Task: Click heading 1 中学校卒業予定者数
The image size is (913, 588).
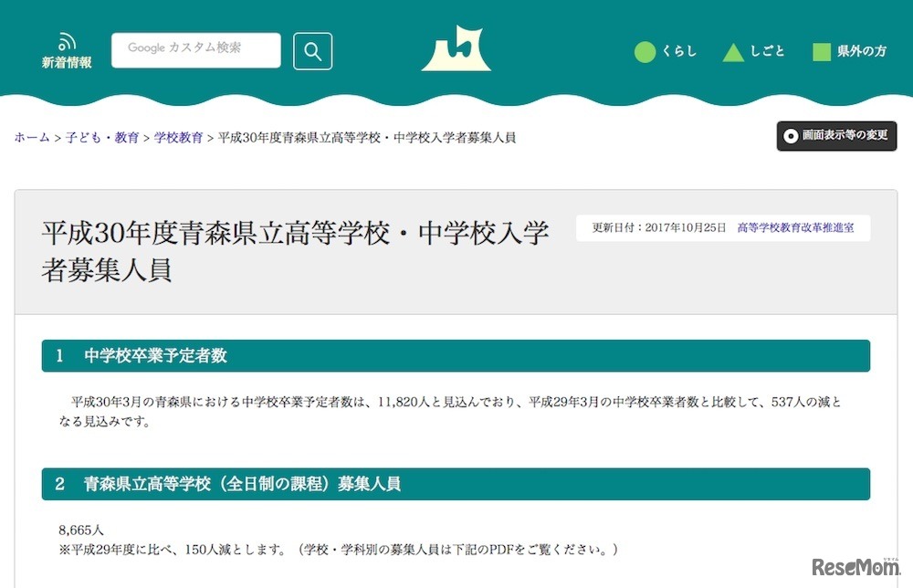Action: click(456, 356)
